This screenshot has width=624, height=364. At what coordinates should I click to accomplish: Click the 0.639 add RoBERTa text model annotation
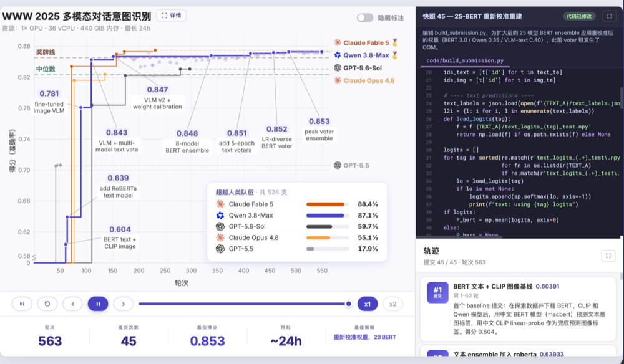click(118, 186)
